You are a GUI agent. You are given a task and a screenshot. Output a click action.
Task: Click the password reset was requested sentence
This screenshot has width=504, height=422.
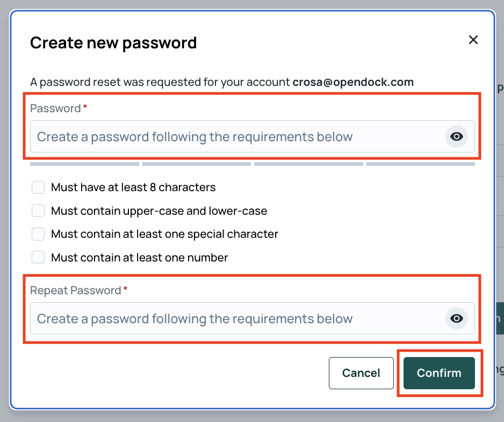pos(222,82)
